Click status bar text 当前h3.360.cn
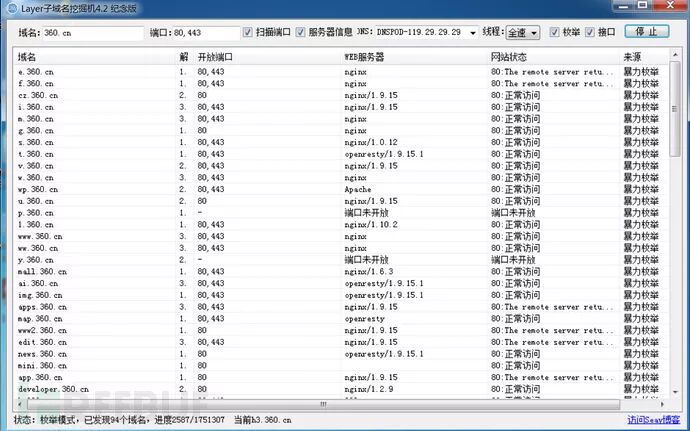Image resolution: width=690 pixels, height=431 pixels. pyautogui.click(x=262, y=420)
